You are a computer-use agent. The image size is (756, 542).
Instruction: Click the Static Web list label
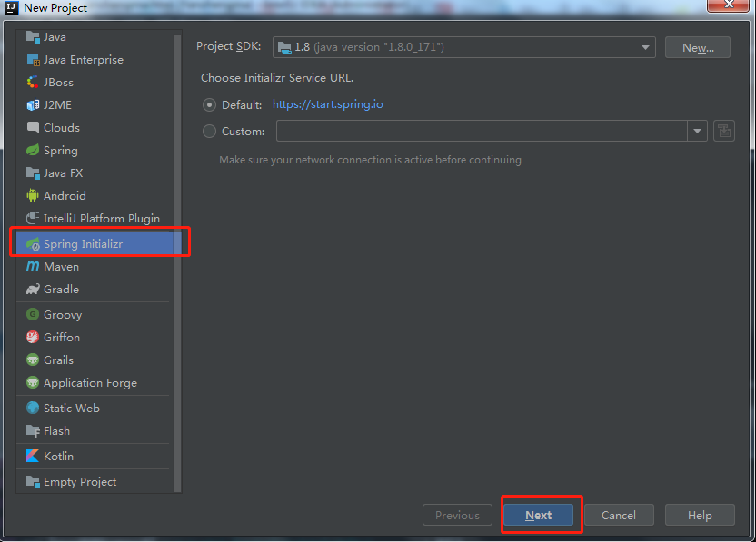click(72, 408)
